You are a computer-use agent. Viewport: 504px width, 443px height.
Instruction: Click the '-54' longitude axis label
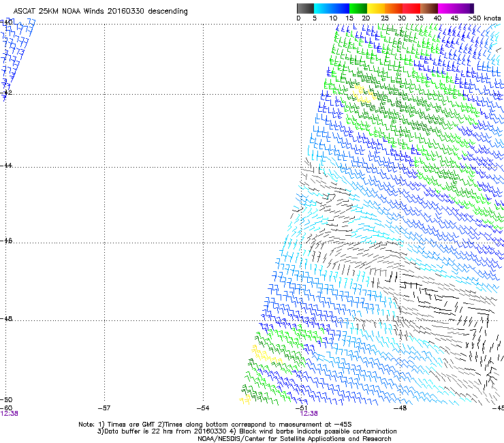click(x=203, y=408)
